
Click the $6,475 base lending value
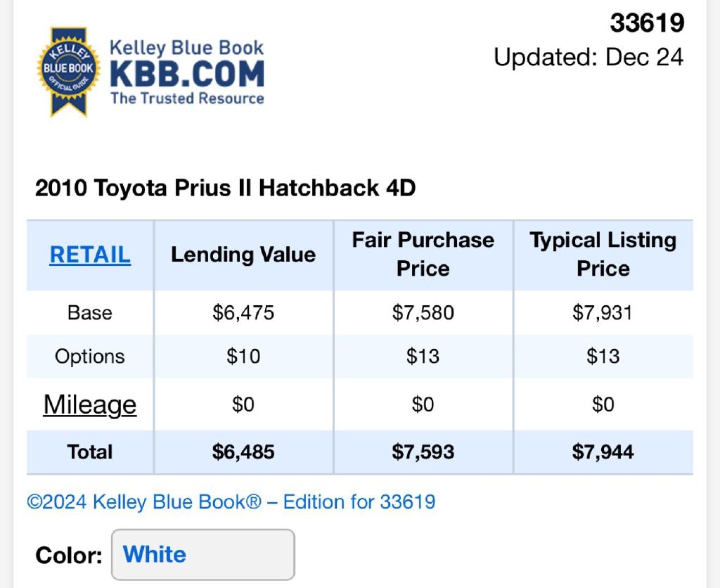pos(243,312)
